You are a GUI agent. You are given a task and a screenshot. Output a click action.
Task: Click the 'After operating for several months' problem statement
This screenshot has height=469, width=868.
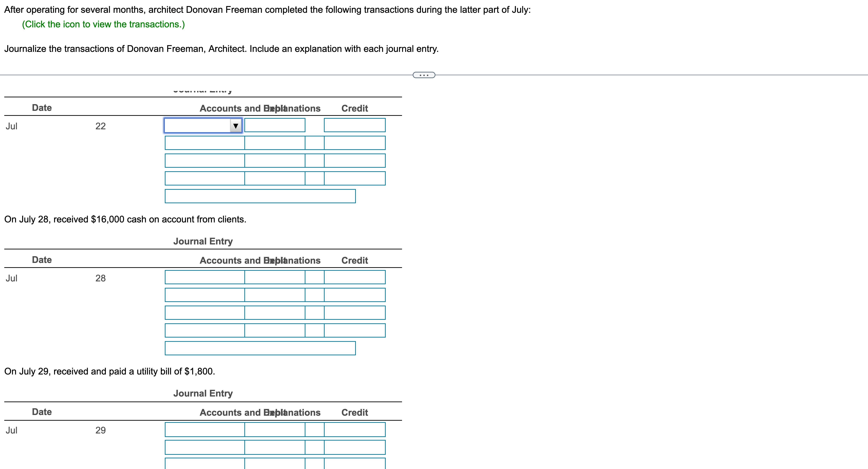coord(268,10)
